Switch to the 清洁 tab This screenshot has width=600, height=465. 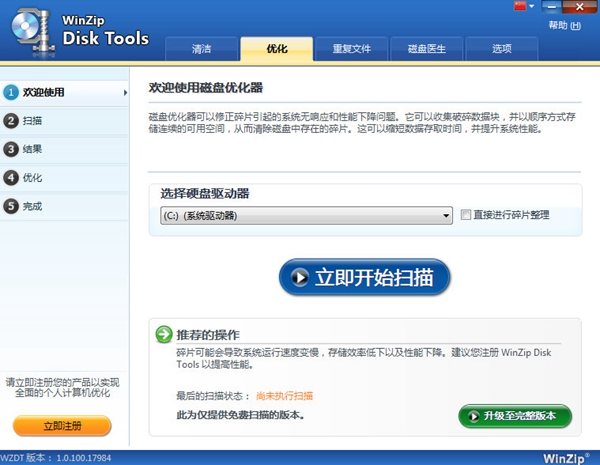(x=202, y=49)
